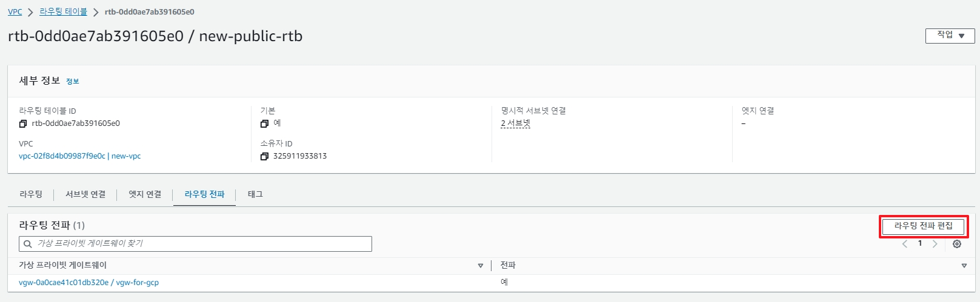Go to previous page arrow

point(905,244)
